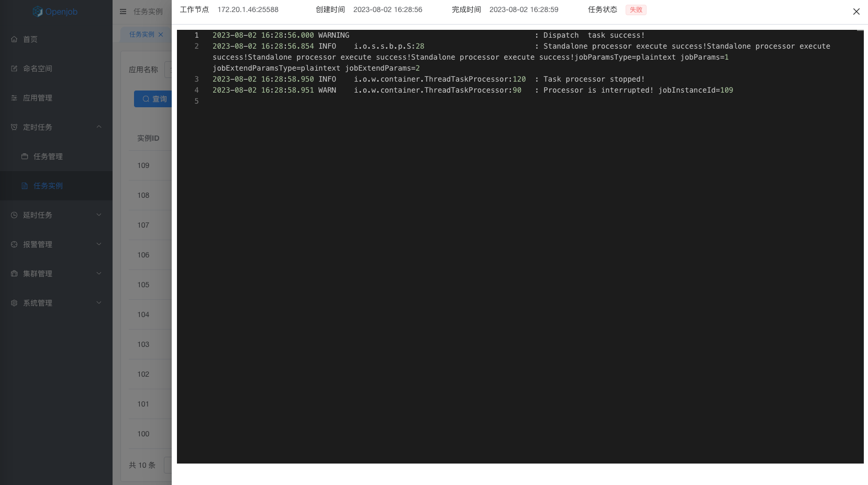Screen dimensions: 868x485
Task: Open 应用管理 menu item
Action: pyautogui.click(x=56, y=98)
